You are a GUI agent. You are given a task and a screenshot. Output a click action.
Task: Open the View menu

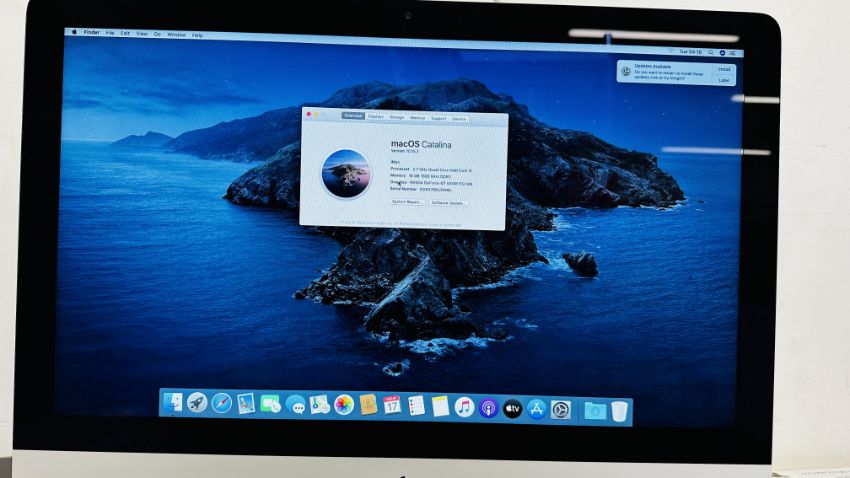(142, 34)
